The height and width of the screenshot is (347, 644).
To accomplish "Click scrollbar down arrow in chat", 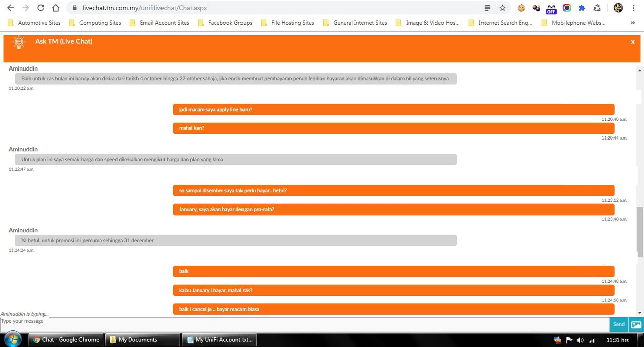I will point(640,313).
